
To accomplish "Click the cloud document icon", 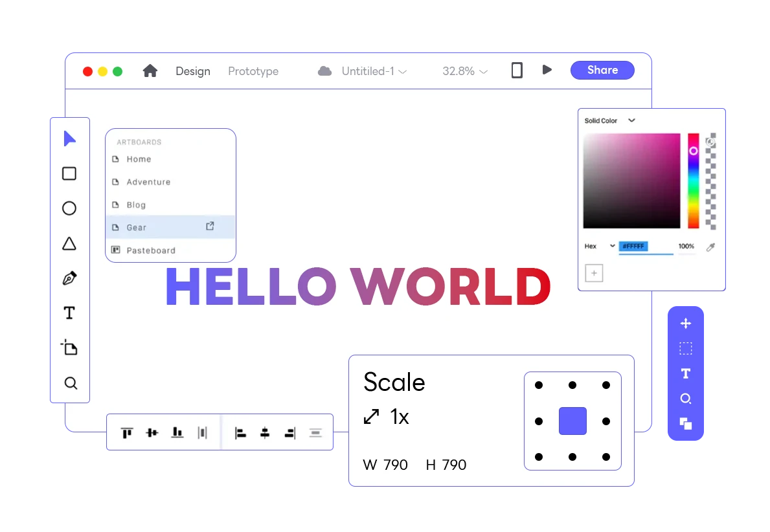I will 324,71.
